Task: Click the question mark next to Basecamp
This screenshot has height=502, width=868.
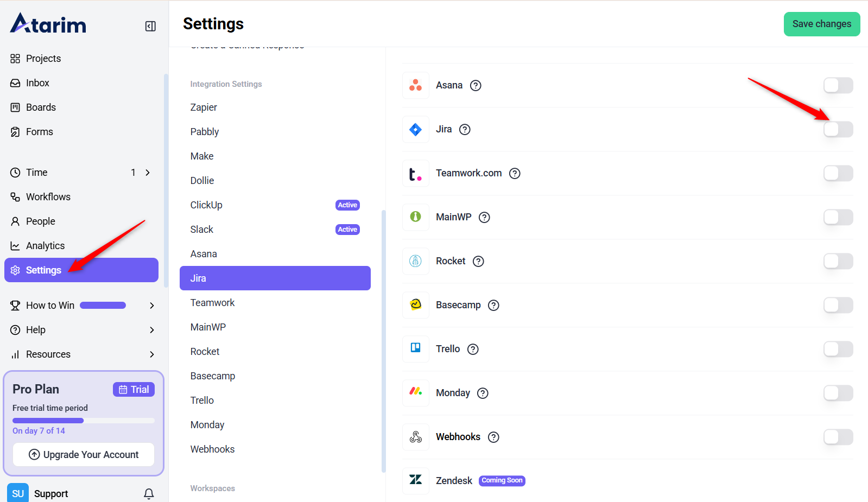Action: pyautogui.click(x=493, y=306)
